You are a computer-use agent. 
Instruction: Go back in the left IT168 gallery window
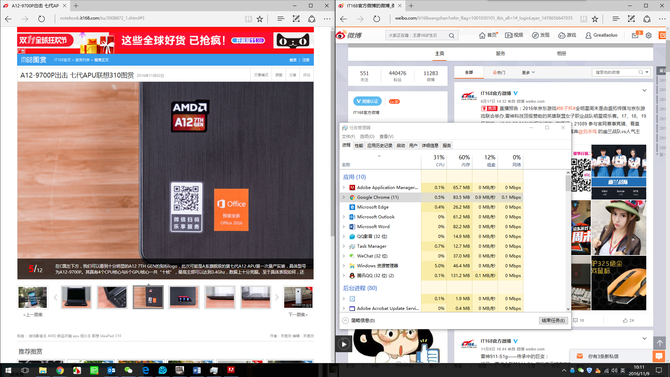click(9, 19)
